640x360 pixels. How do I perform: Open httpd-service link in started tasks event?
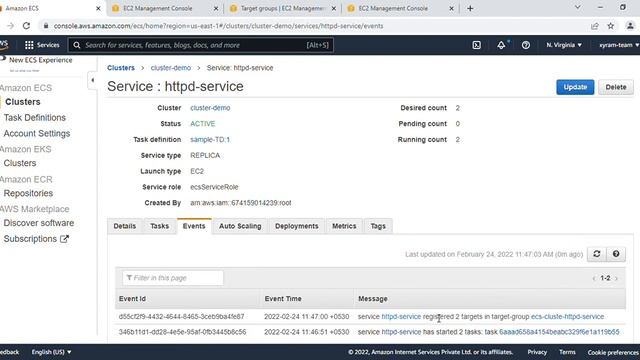(x=401, y=332)
